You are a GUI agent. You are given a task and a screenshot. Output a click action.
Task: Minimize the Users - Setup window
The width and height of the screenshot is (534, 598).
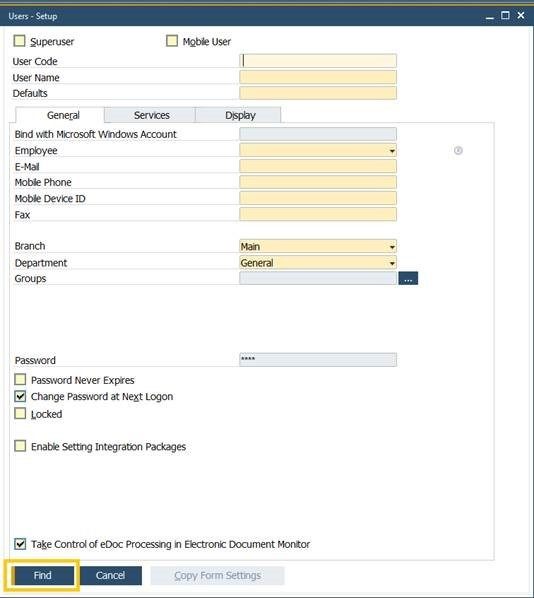pyautogui.click(x=490, y=16)
